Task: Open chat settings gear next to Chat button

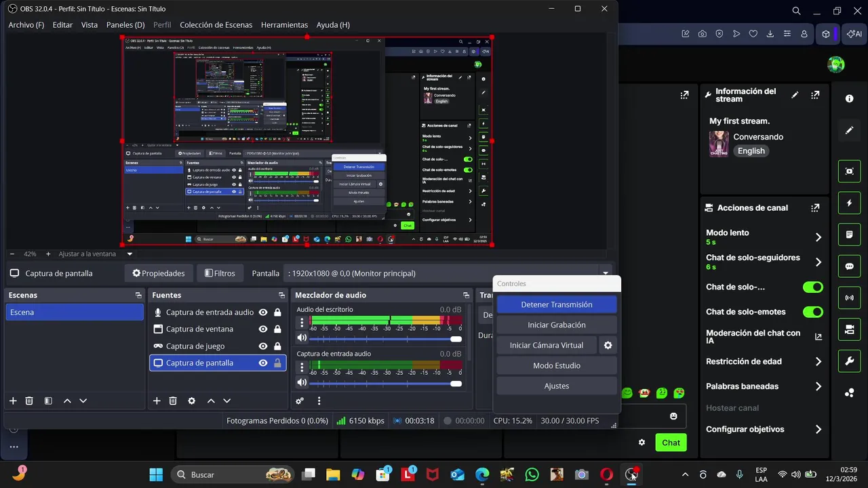Action: [x=642, y=443]
